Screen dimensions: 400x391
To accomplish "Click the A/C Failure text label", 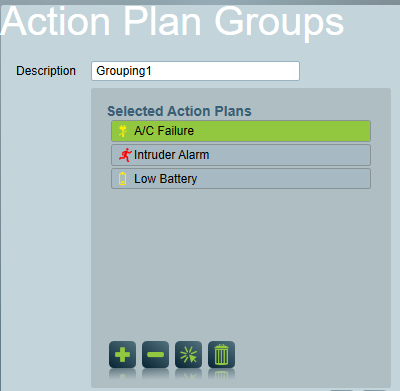I will [x=164, y=131].
